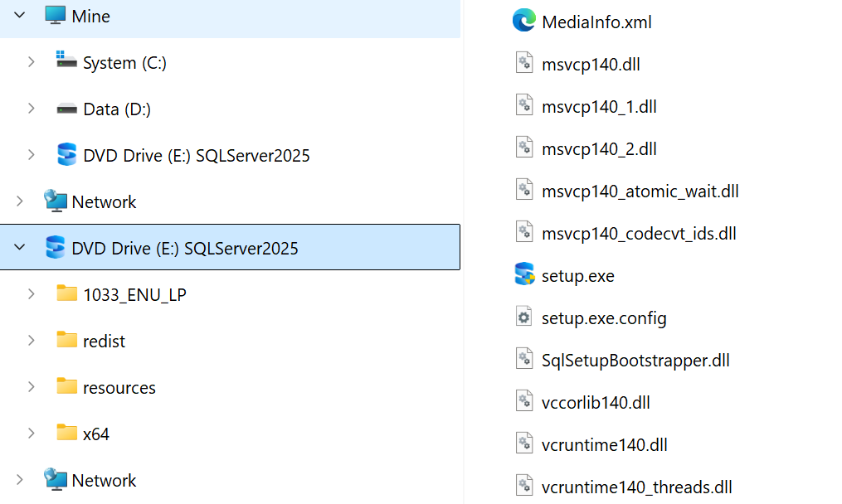The height and width of the screenshot is (504, 842).
Task: Expand the System (C:) drive node
Action: (x=31, y=62)
